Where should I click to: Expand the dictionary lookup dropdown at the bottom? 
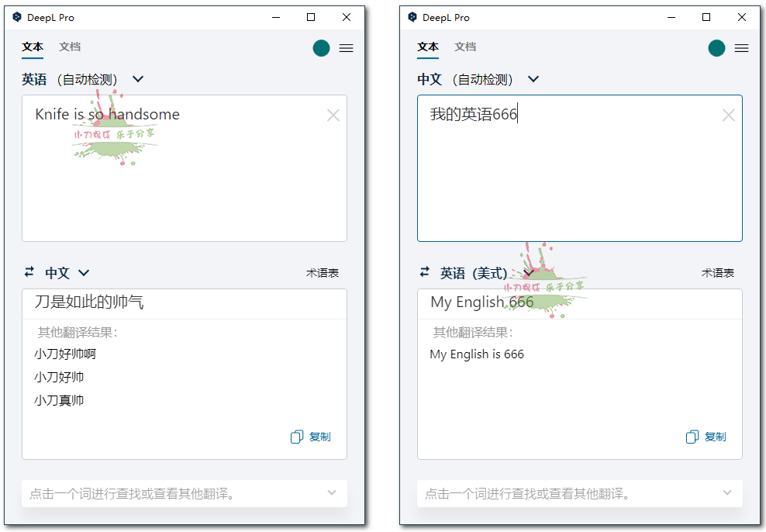[333, 493]
